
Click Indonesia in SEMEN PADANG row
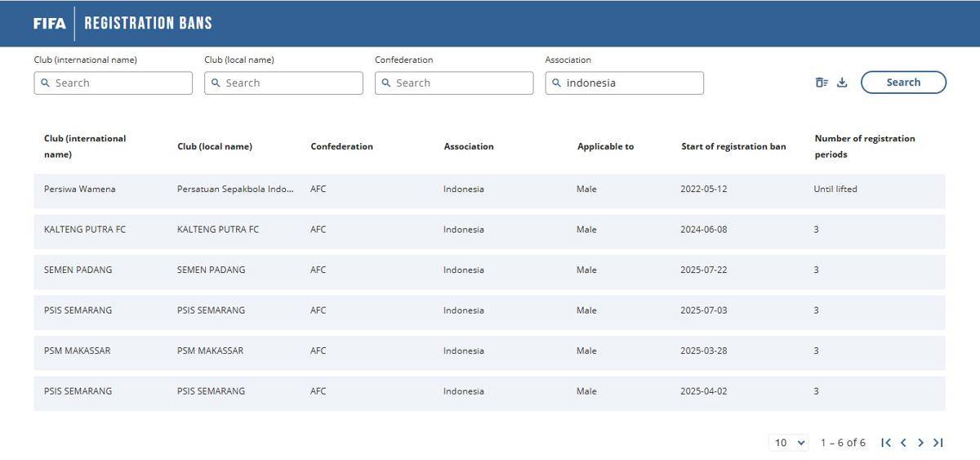point(464,270)
